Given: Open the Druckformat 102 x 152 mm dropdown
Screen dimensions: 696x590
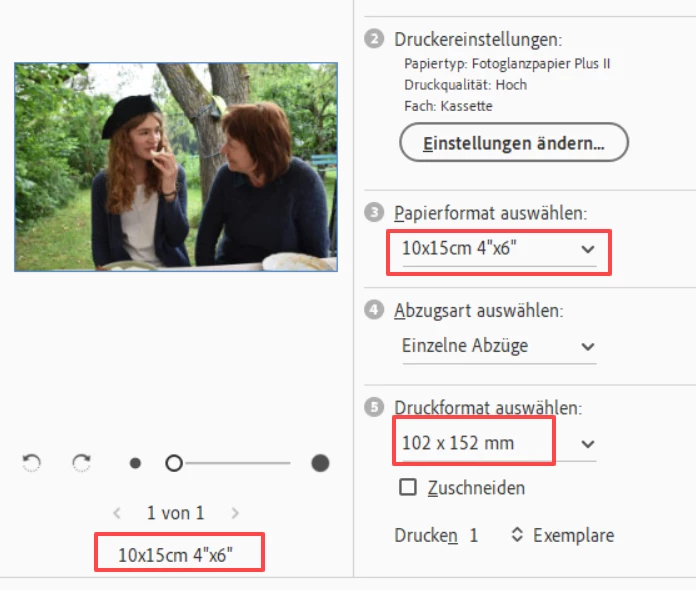Looking at the screenshot, I should (x=499, y=443).
